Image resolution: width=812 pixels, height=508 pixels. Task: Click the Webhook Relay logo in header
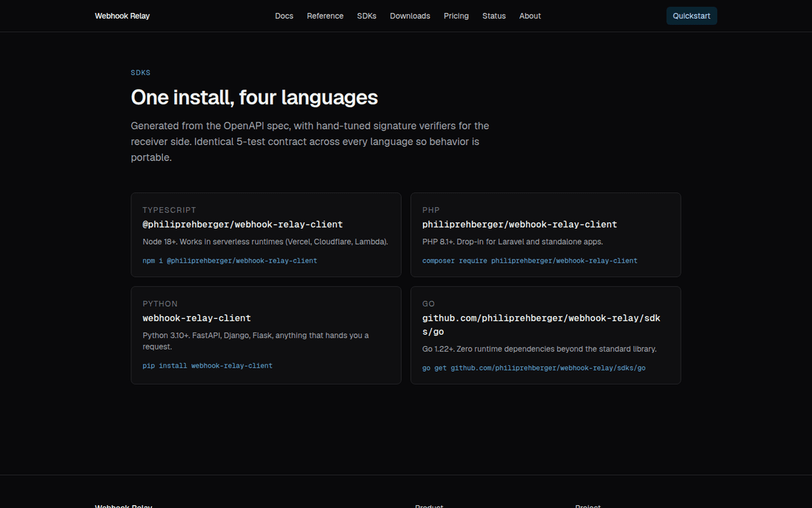coord(122,16)
